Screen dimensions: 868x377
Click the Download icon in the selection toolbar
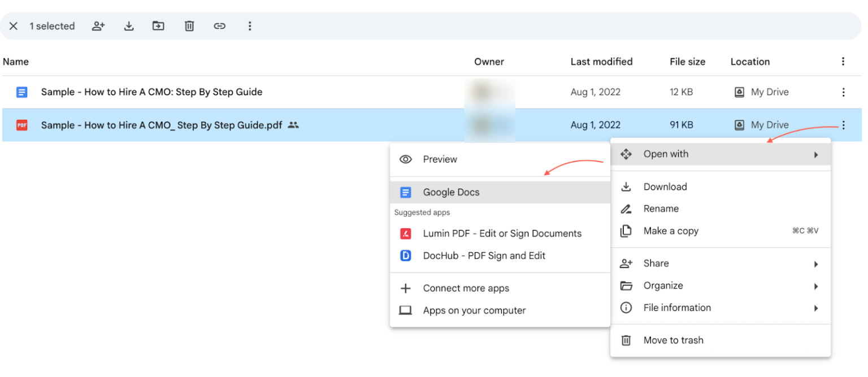[129, 26]
